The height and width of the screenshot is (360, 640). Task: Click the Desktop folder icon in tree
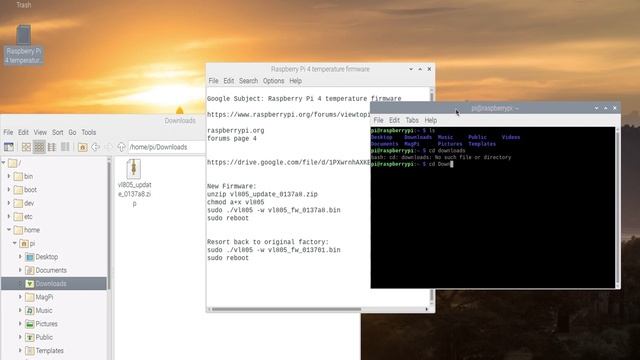[29, 257]
